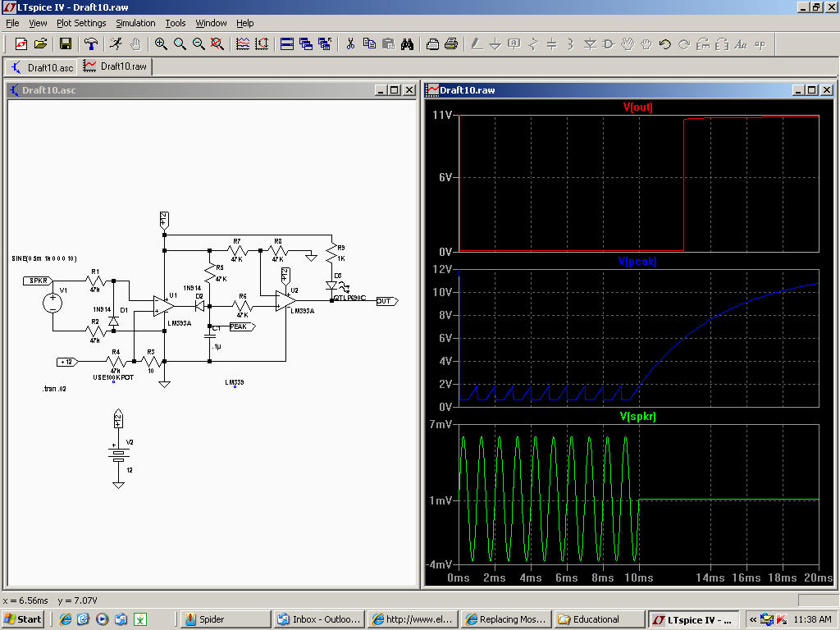Screen dimensions: 840x630
Task: Click the OUT net label flag
Action: pyautogui.click(x=387, y=301)
